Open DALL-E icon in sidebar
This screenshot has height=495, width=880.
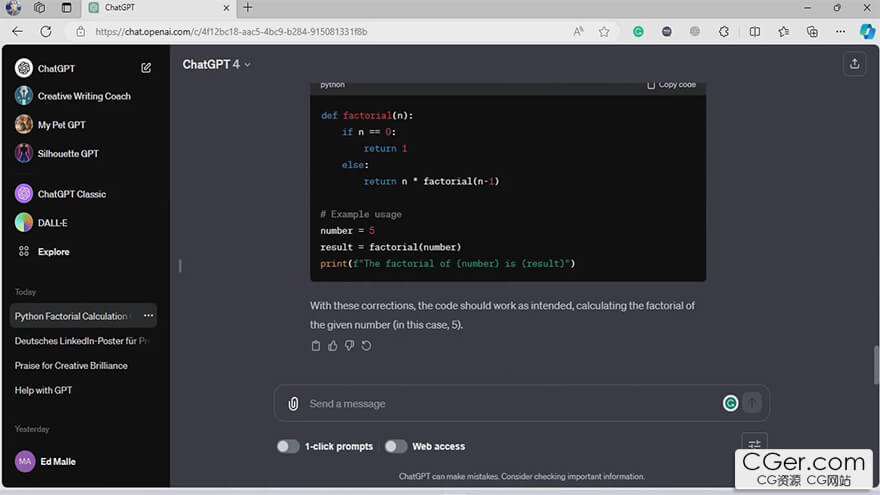pos(24,222)
